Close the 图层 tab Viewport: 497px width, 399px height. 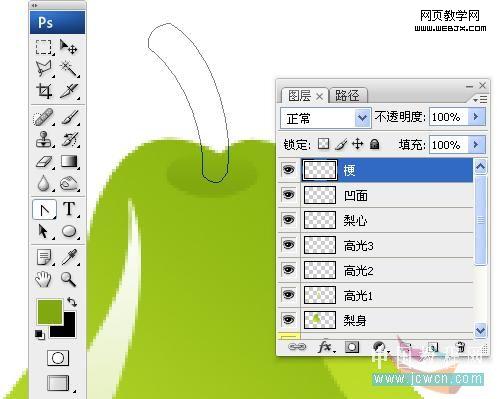(319, 97)
